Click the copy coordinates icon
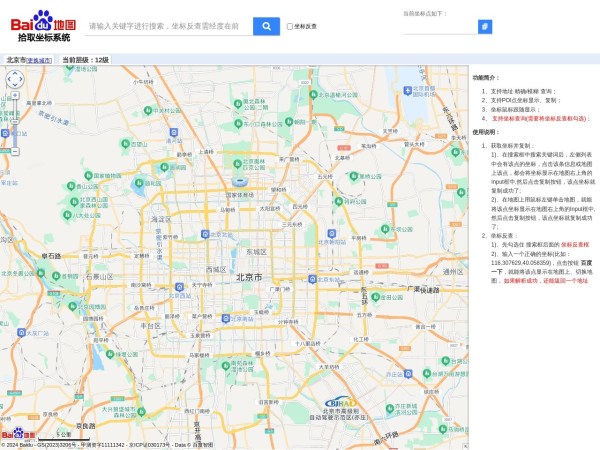This screenshot has width=600, height=450. [485, 27]
